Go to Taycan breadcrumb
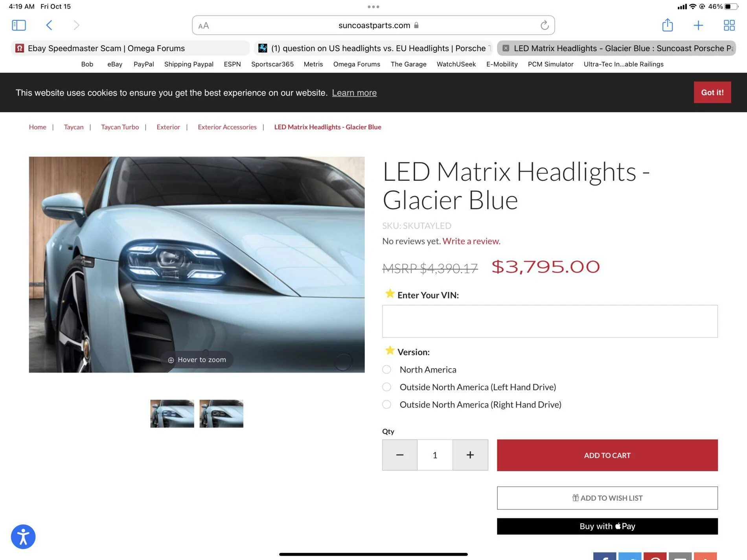This screenshot has width=747, height=560. (x=74, y=127)
